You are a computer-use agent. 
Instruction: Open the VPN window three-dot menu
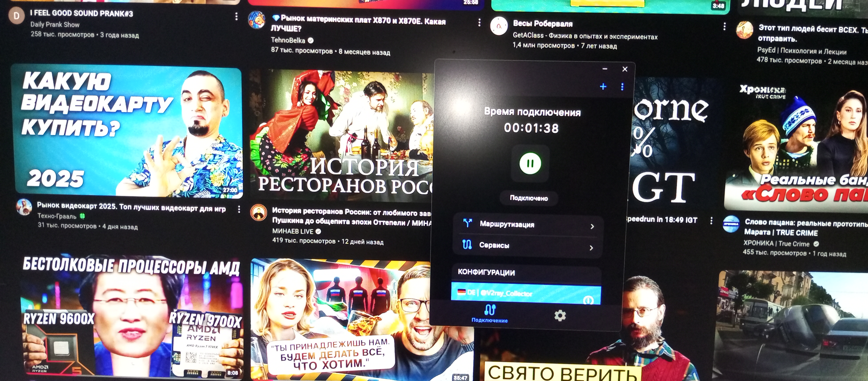coord(622,87)
